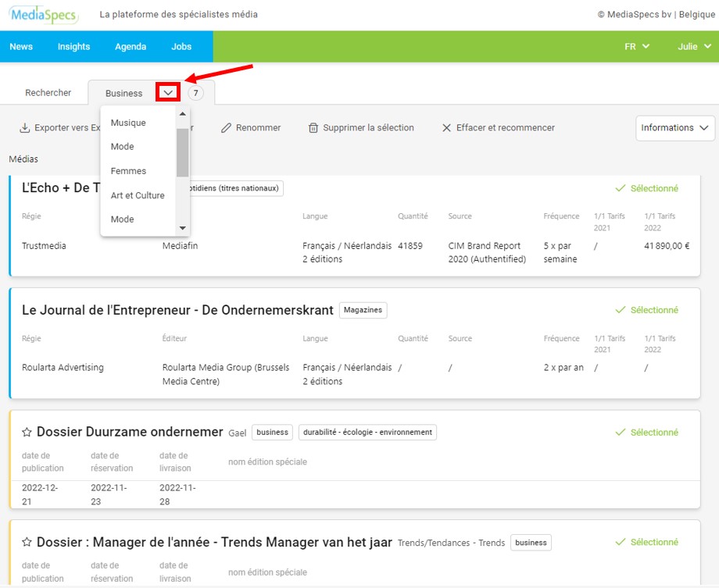Star the Dossier Duurzame ondernemer entry
This screenshot has width=719, height=588.
coord(27,432)
